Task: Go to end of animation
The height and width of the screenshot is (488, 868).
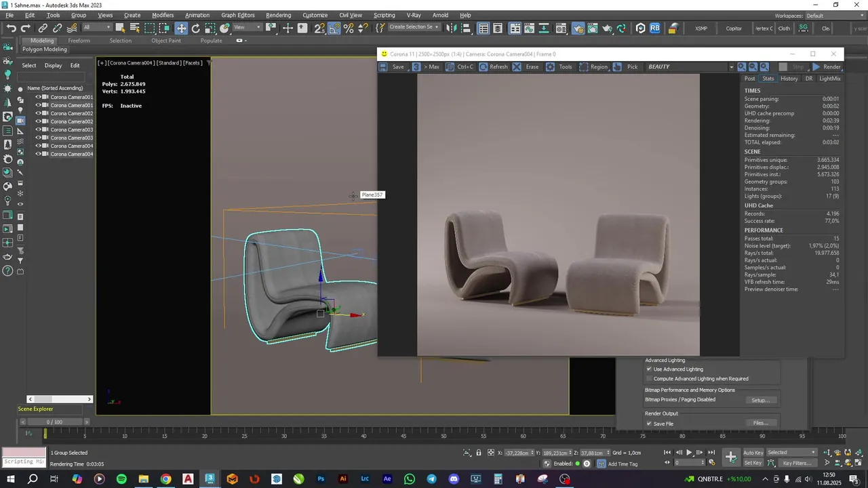Action: click(711, 452)
